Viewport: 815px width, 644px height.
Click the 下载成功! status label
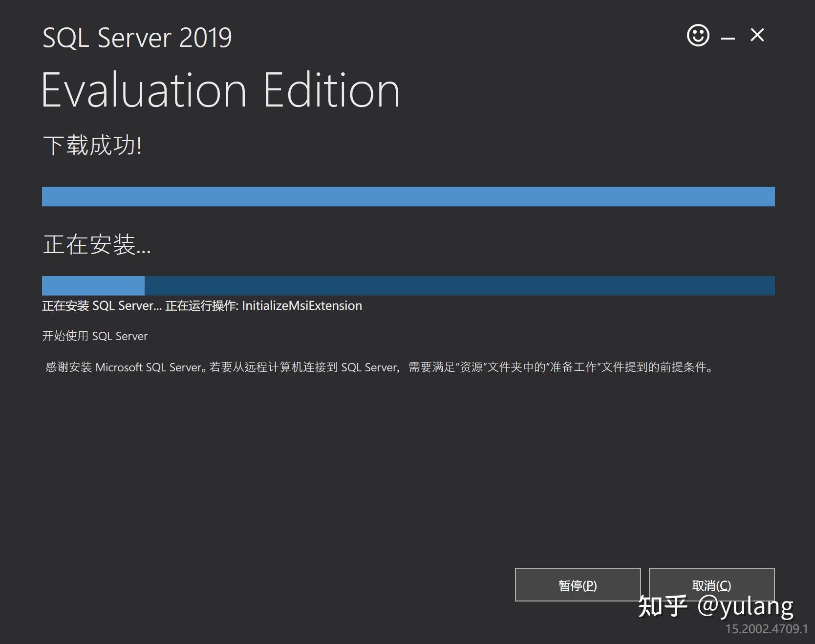(x=93, y=144)
